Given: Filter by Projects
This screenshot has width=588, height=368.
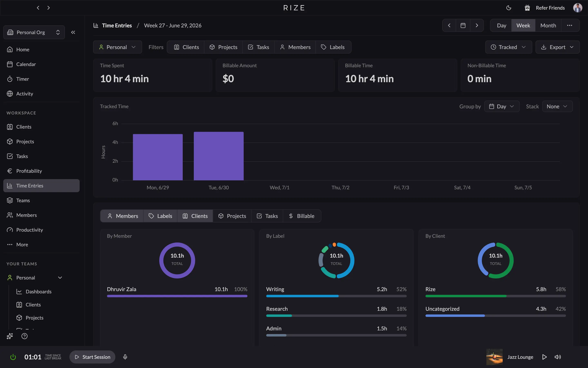Looking at the screenshot, I should pyautogui.click(x=223, y=47).
